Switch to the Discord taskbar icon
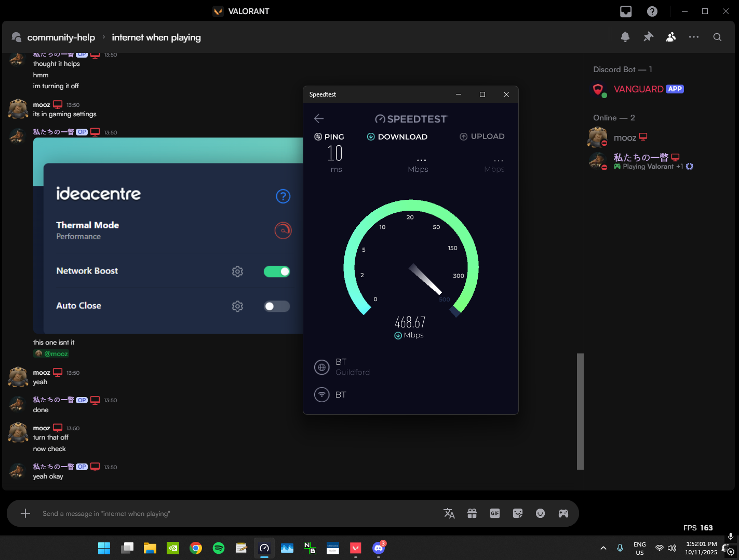739x560 pixels. (379, 548)
